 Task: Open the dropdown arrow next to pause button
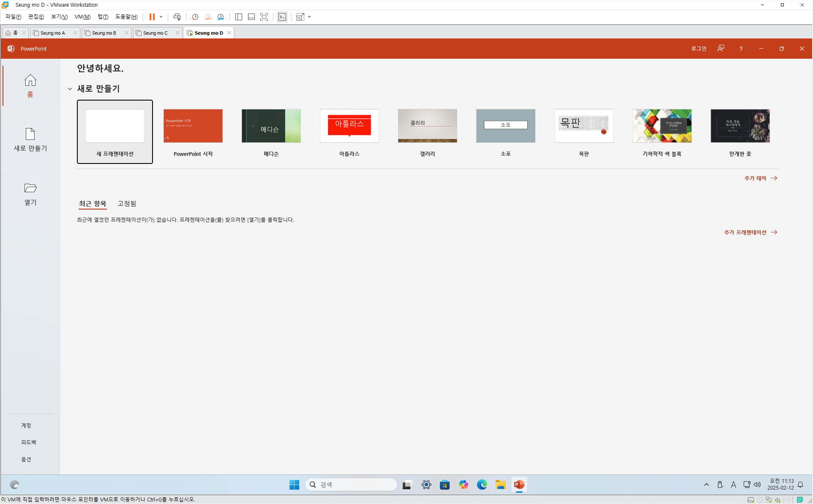(x=161, y=17)
